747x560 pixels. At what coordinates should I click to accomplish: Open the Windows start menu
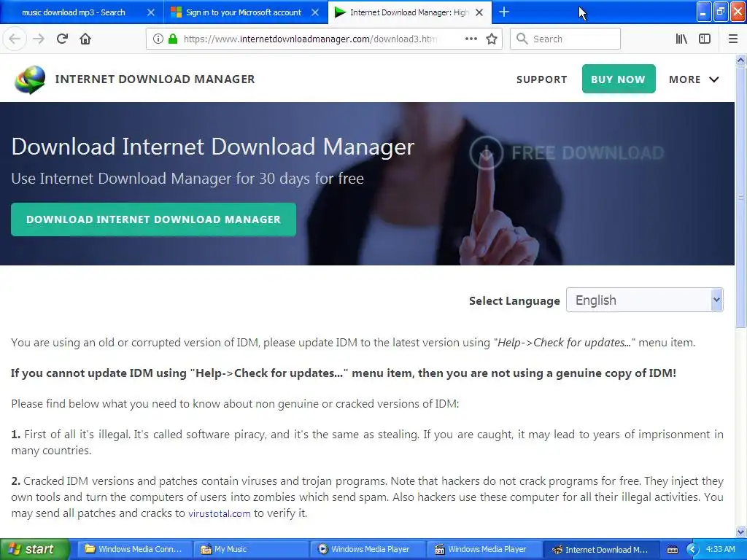[34, 549]
